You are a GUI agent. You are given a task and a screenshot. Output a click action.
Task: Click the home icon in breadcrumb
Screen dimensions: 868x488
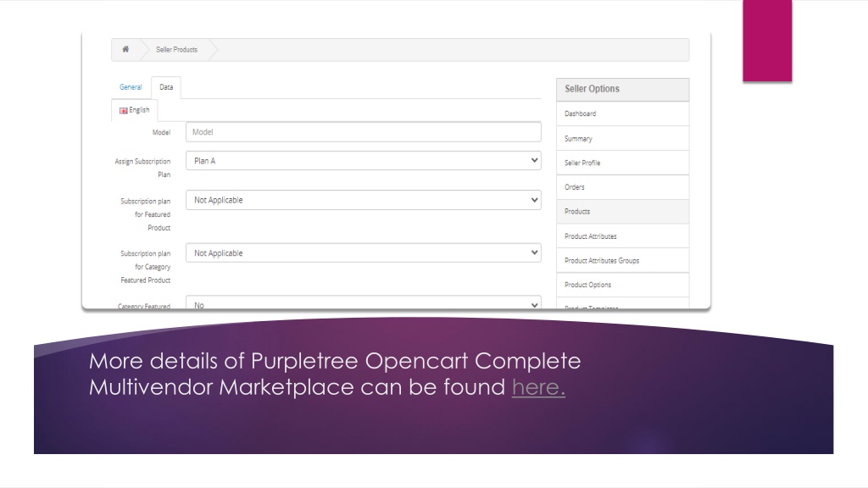tap(125, 49)
